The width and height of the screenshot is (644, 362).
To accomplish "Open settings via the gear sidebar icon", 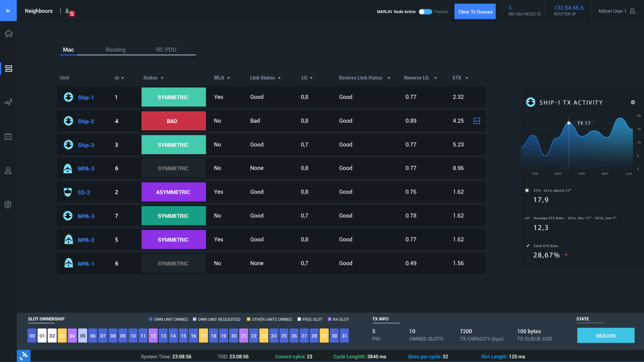I will pos(8,204).
